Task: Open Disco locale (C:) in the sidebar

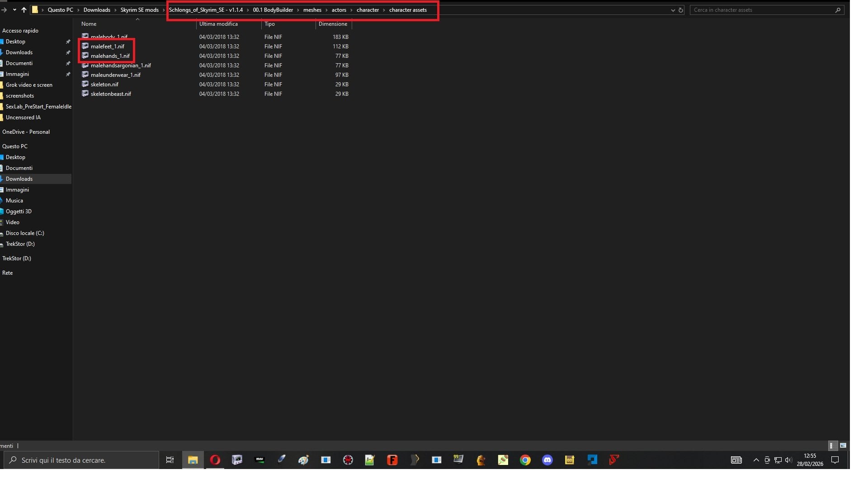Action: 25,233
